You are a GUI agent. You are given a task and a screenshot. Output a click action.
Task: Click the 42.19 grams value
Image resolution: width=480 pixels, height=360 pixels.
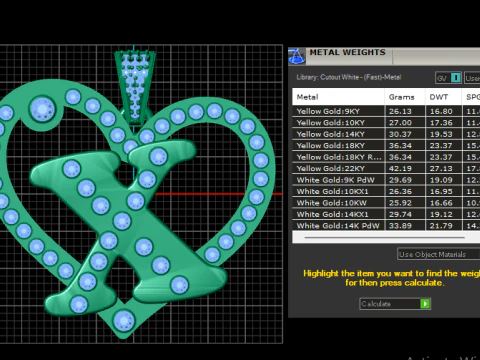(x=400, y=169)
